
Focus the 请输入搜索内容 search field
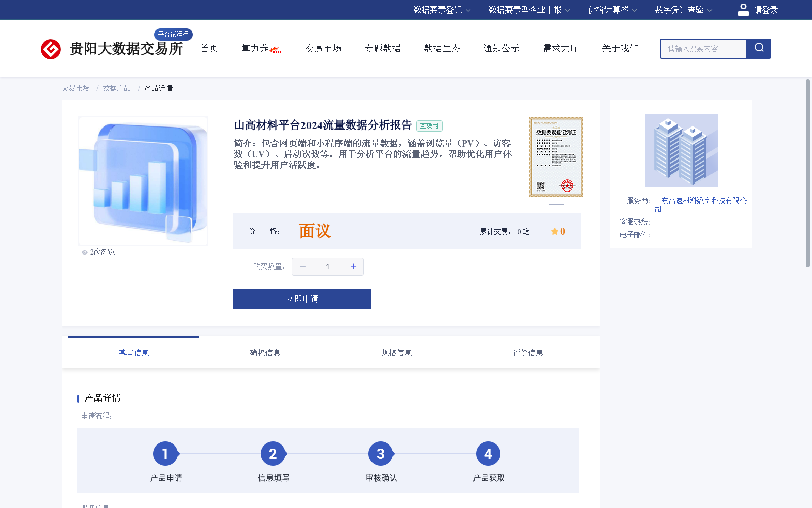[x=703, y=49]
